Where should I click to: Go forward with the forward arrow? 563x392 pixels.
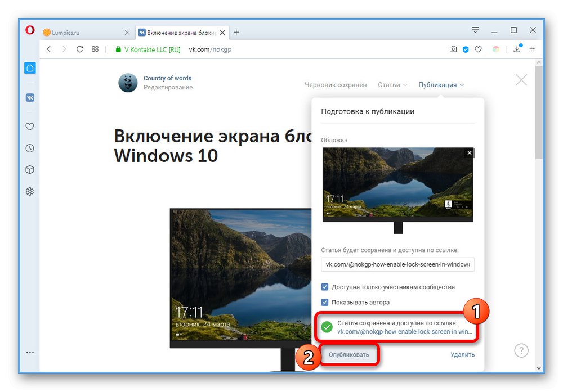tap(64, 49)
